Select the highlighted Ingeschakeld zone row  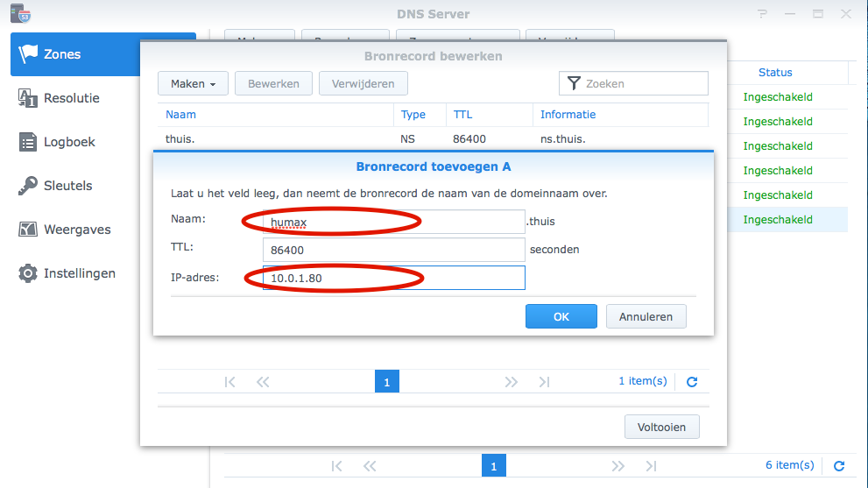coord(787,220)
